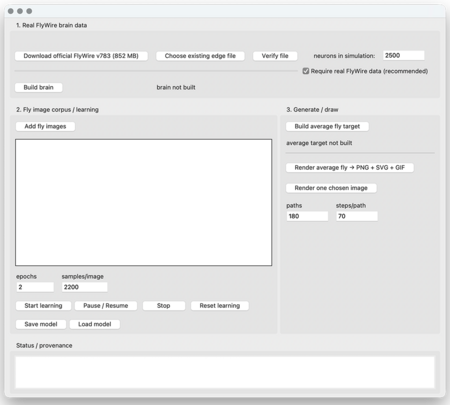Stop the learning process
The image size is (450, 405).
point(164,306)
